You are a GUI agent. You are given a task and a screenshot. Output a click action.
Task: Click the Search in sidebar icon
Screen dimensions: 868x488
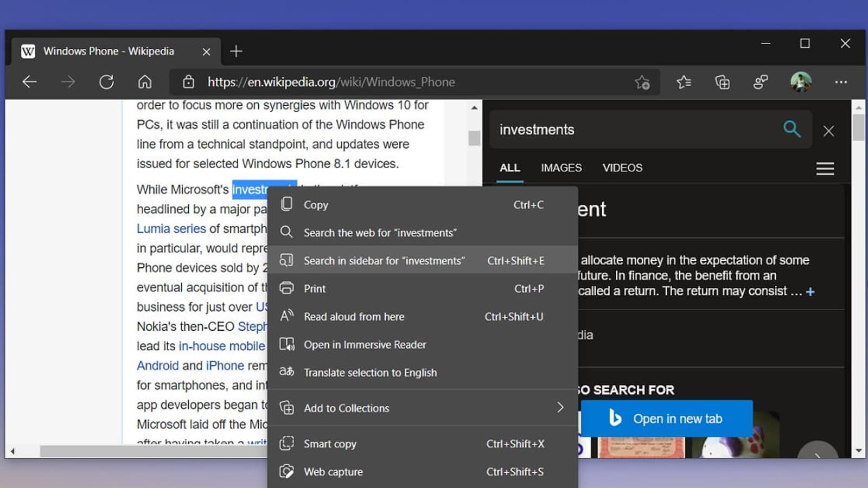click(x=286, y=260)
